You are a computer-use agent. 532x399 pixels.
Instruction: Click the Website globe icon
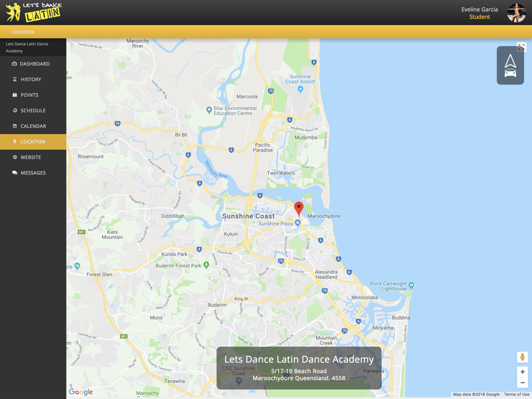point(14,157)
